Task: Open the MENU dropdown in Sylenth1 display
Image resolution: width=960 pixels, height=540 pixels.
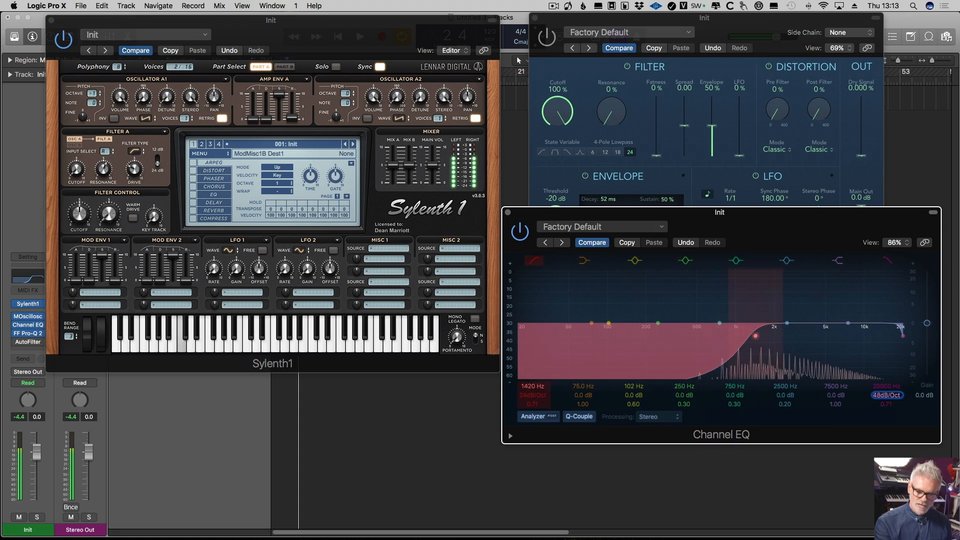Action: click(x=210, y=153)
